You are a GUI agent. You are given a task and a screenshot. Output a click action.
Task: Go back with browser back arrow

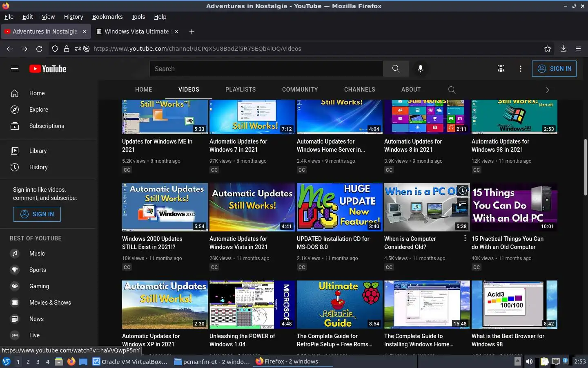coord(10,49)
